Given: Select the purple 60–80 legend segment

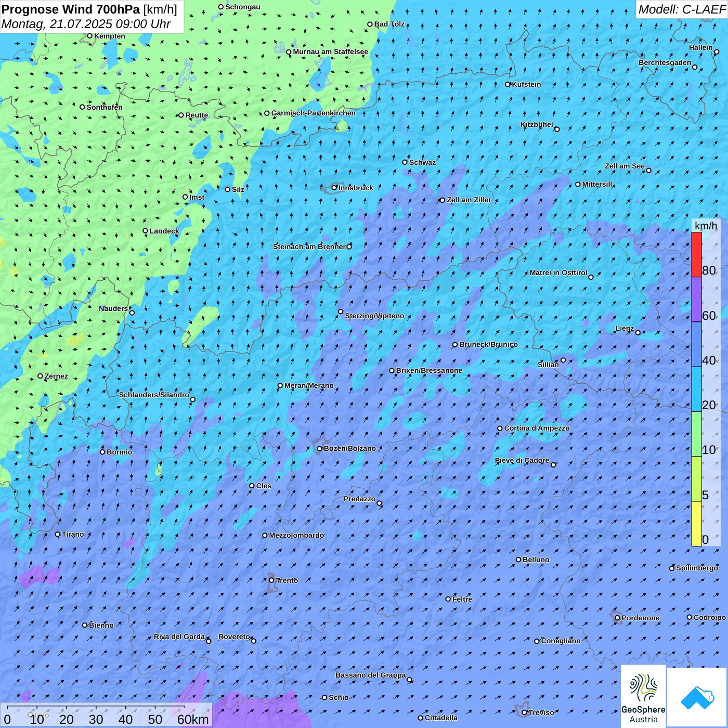Looking at the screenshot, I should [696, 300].
